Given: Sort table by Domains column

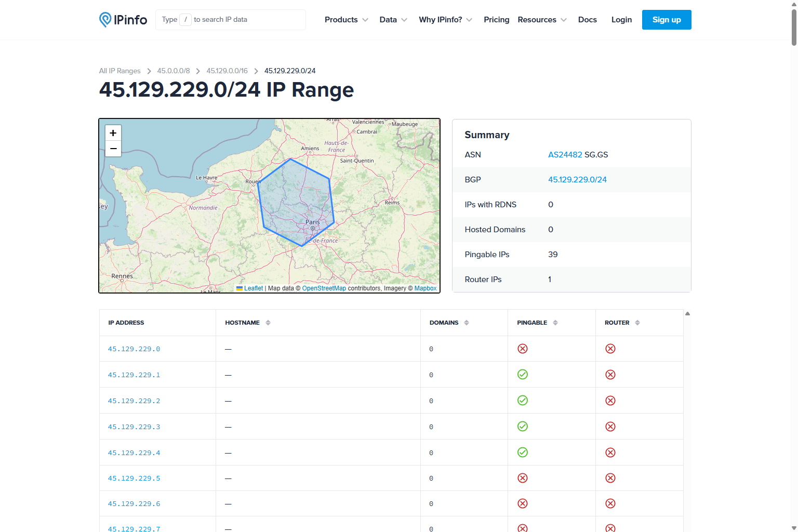Looking at the screenshot, I should (466, 323).
